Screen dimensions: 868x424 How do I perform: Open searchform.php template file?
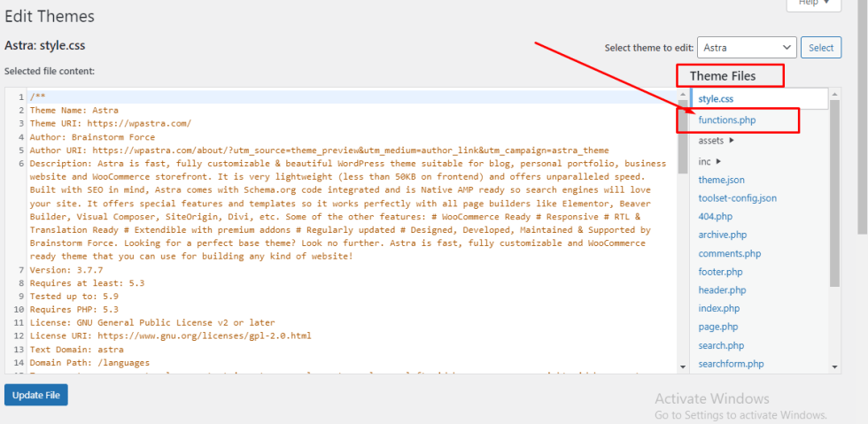point(731,364)
